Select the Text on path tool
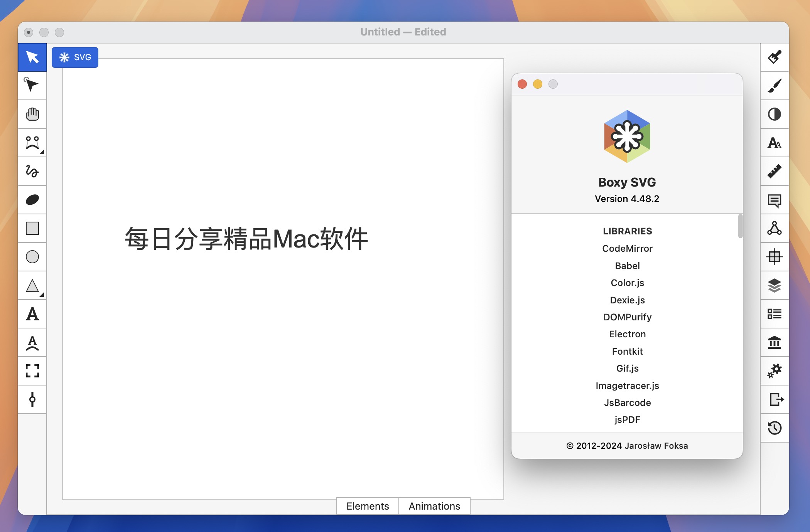 pyautogui.click(x=32, y=342)
